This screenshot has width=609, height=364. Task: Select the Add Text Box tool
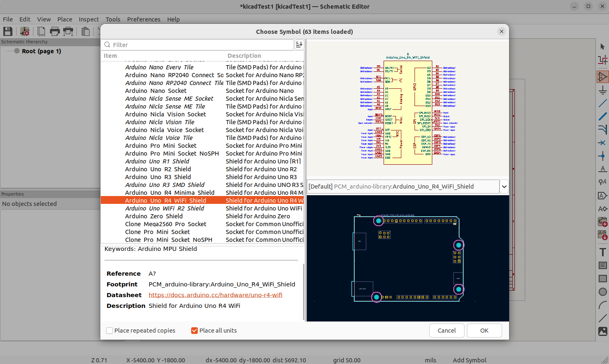(603, 265)
